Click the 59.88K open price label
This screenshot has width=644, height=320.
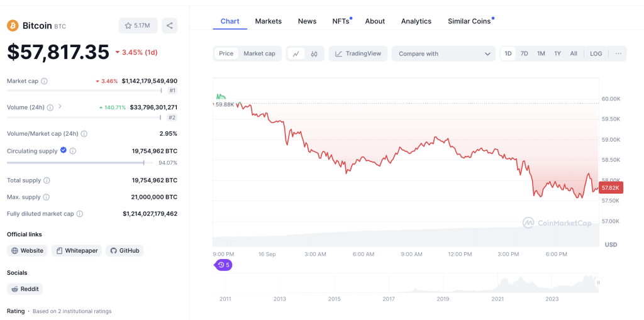[x=225, y=104]
